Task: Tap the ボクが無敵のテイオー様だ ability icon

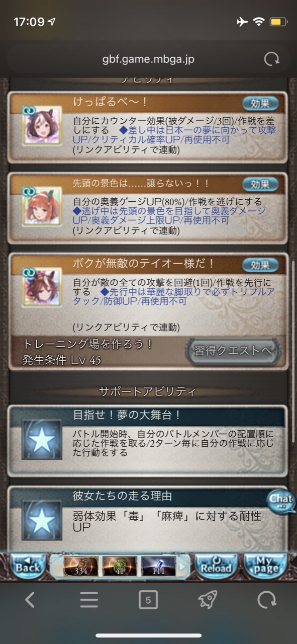Action: tap(42, 287)
